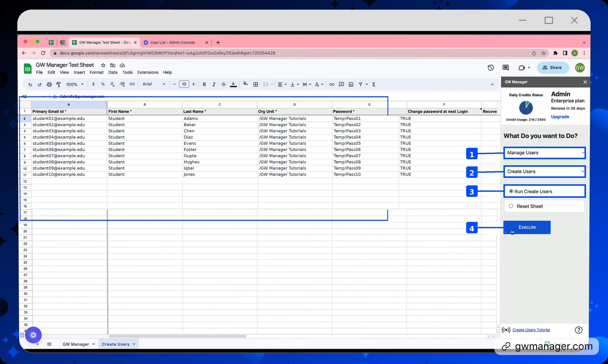Open Text color picker
608x364 pixels.
233,84
